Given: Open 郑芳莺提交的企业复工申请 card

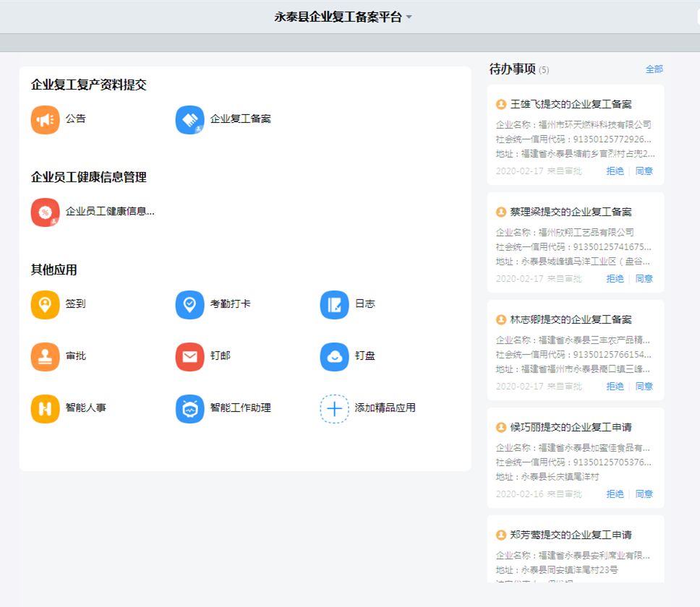Looking at the screenshot, I should click(x=571, y=535).
